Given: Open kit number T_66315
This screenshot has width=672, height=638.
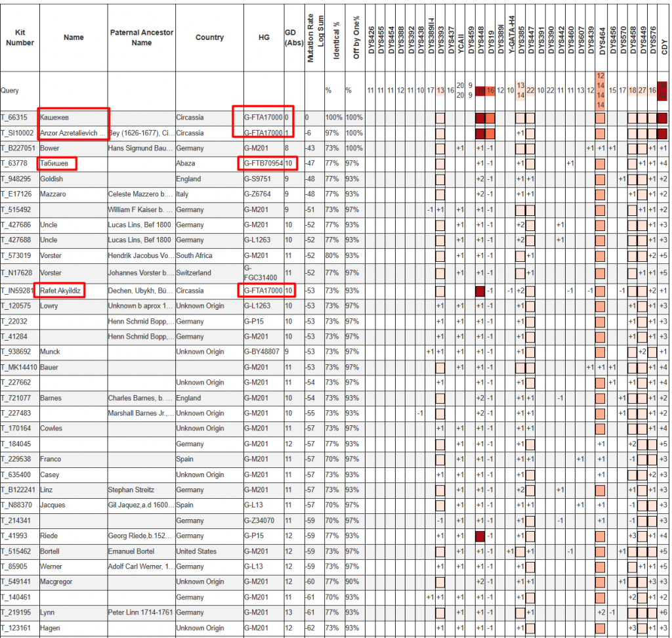Looking at the screenshot, I should pos(14,118).
